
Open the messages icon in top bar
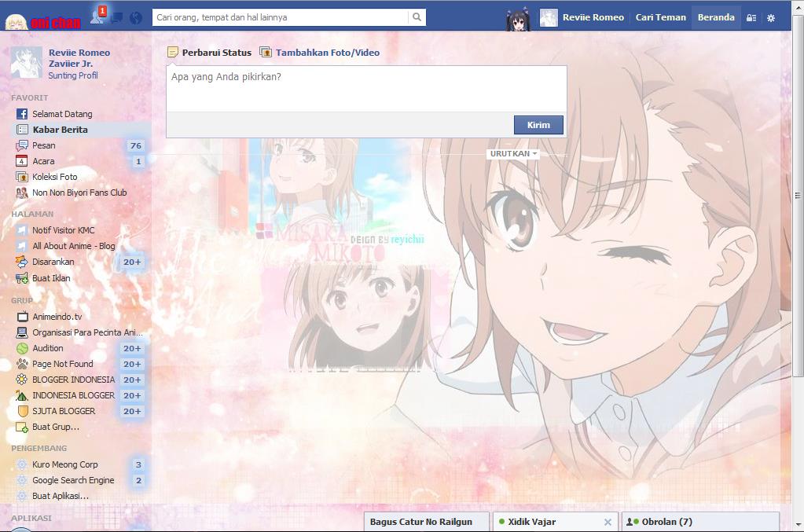point(117,18)
